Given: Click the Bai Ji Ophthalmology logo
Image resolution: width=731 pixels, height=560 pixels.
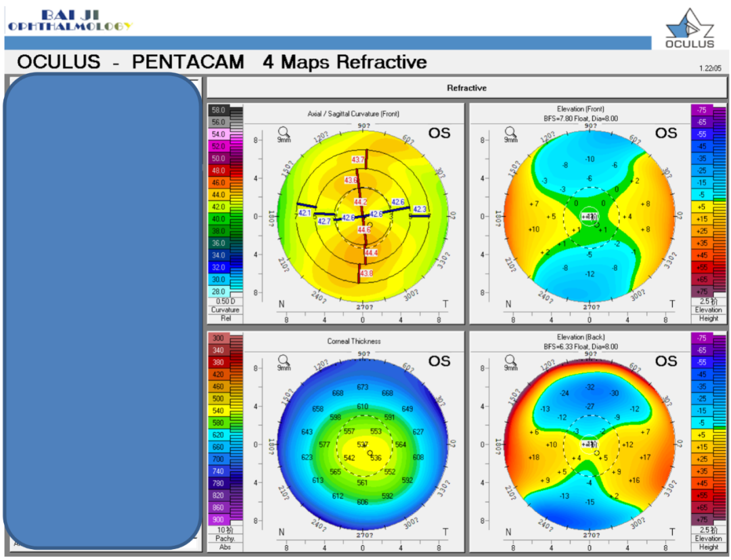Looking at the screenshot, I should [69, 20].
